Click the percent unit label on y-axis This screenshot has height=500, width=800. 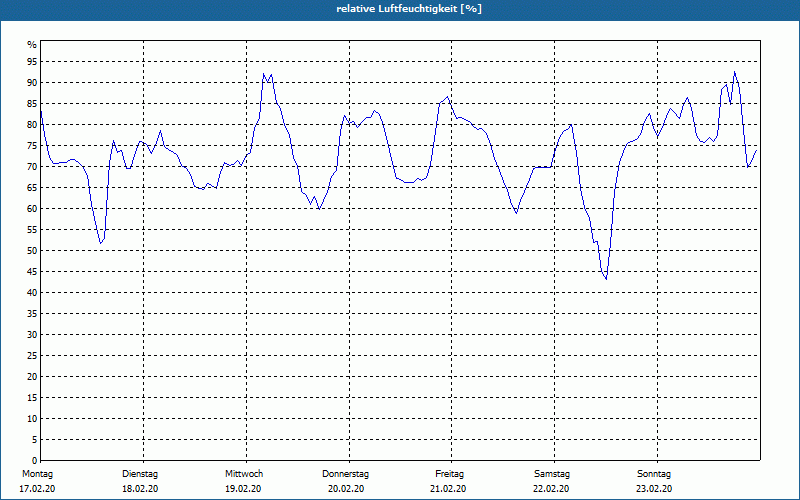[x=32, y=45]
